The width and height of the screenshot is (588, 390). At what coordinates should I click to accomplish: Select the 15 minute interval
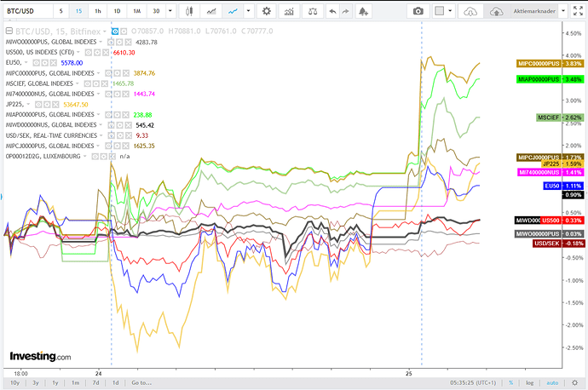point(78,11)
